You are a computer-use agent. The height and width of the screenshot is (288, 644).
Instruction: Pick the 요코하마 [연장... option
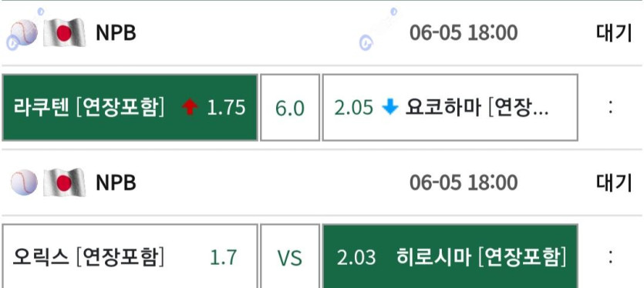pyautogui.click(x=450, y=108)
